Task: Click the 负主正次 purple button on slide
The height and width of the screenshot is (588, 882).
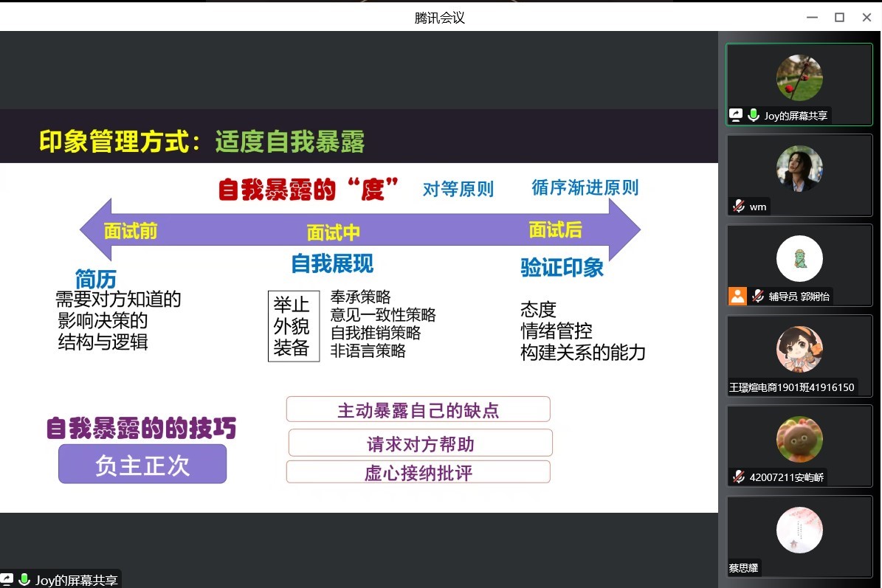Action: point(142,464)
